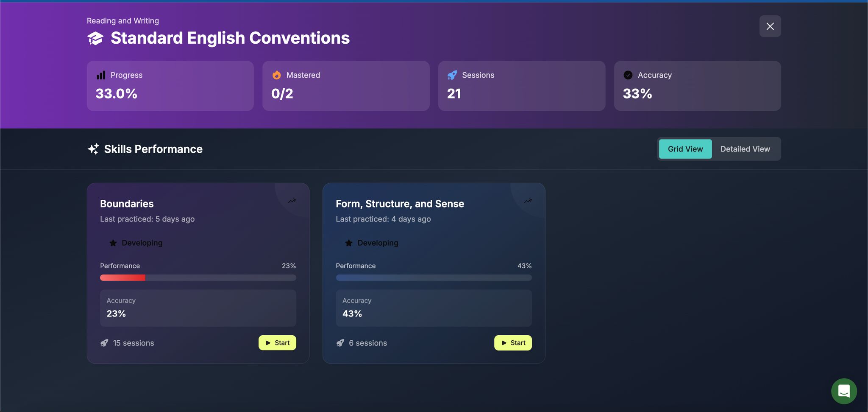Select the Boundaries card title
This screenshot has width=868, height=412.
click(127, 204)
